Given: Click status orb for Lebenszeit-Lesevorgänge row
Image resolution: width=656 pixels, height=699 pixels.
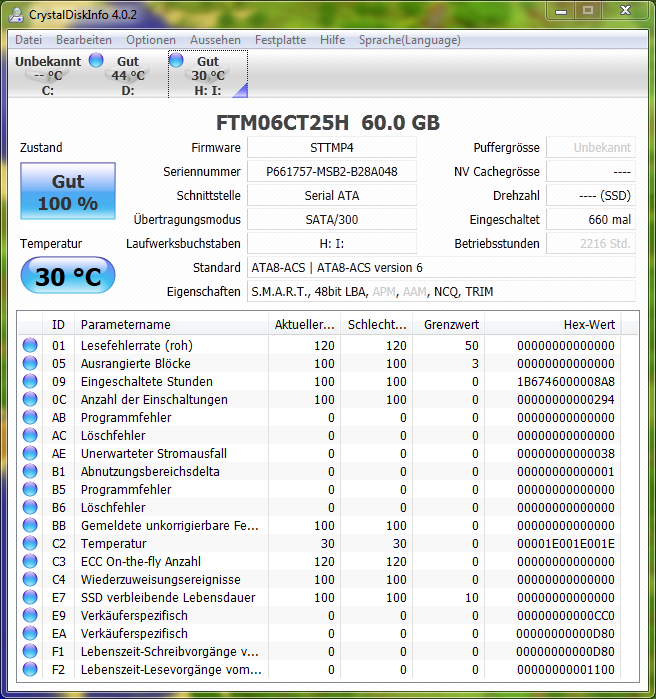Looking at the screenshot, I should click(30, 669).
